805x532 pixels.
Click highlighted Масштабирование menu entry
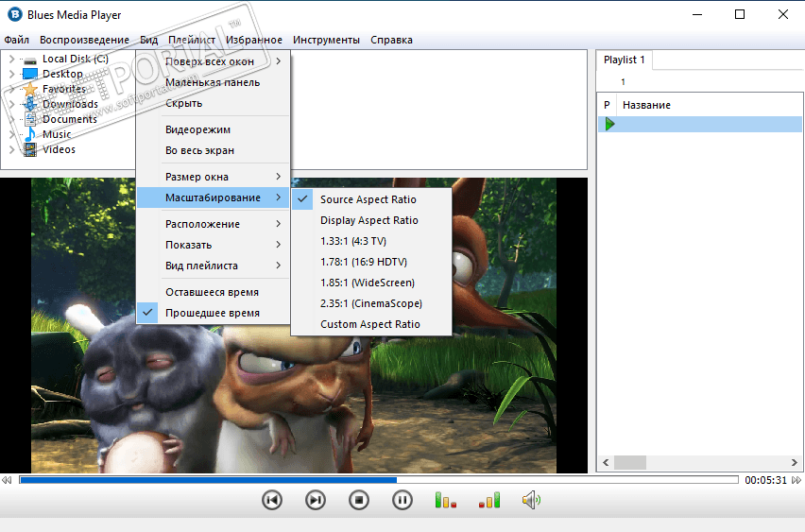click(x=213, y=197)
